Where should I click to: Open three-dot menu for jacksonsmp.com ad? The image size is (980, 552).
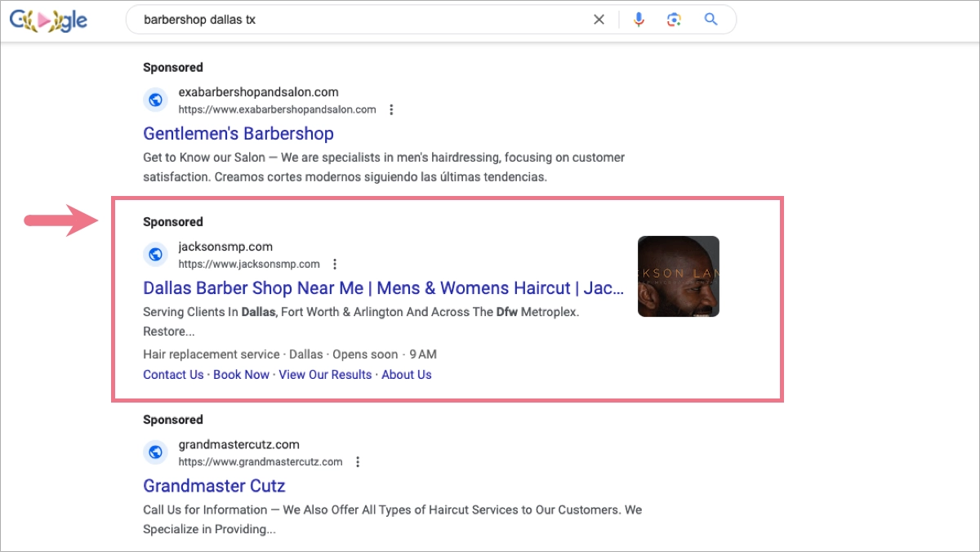tap(335, 264)
